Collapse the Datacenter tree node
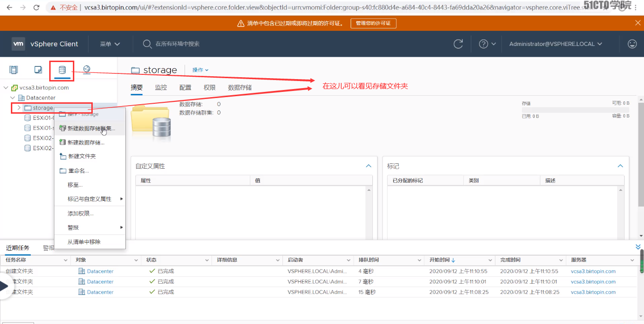Screen dimensions: 644x324 coord(13,98)
